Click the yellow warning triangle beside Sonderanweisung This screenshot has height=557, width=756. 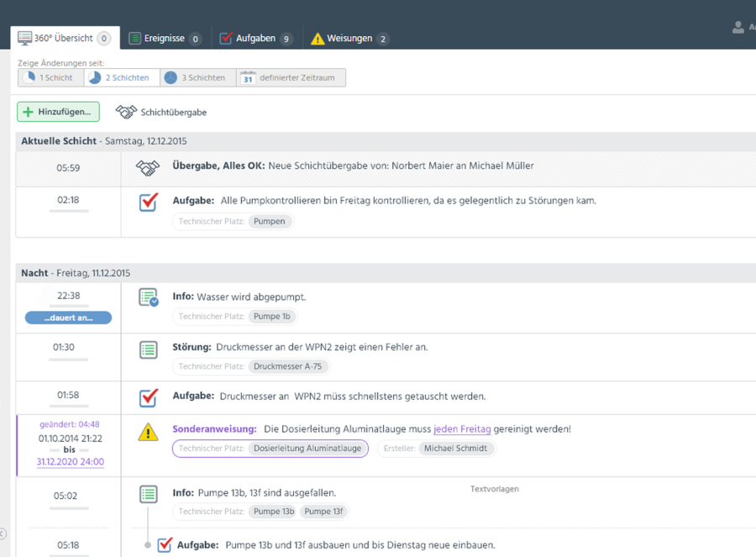point(148,432)
